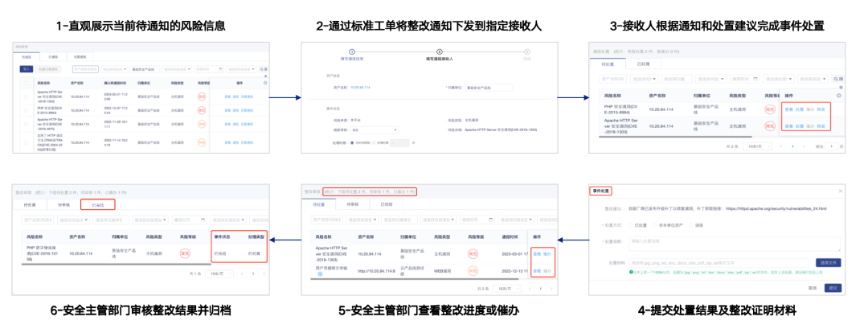Click the column settings gear in the 通报处置 table
This screenshot has height=333, width=868.
(x=839, y=95)
